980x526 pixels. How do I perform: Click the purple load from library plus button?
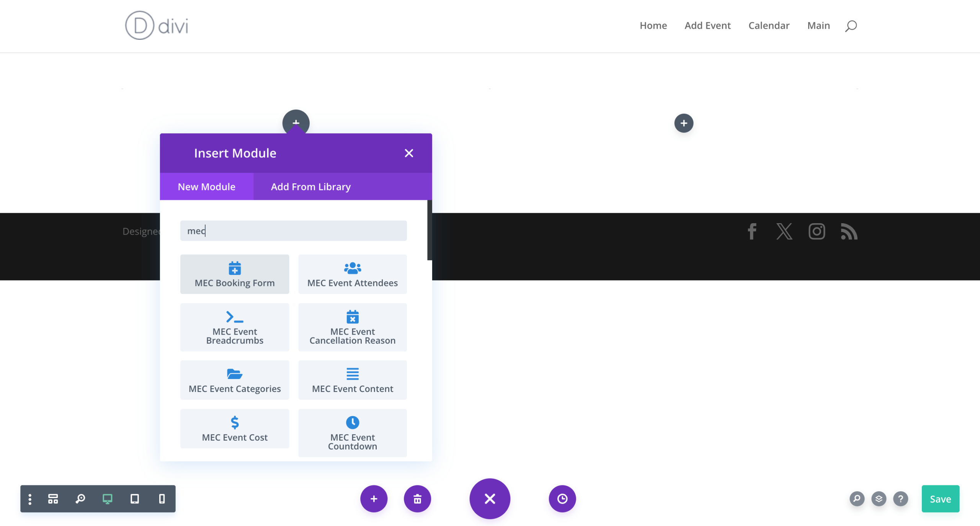(x=374, y=498)
